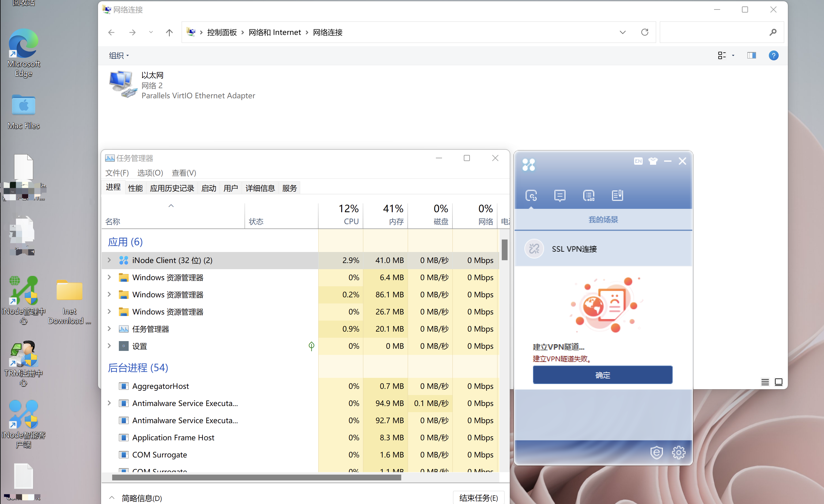Click the notebook-with-pen icon in iNode toolbar
This screenshot has height=504, width=824.
click(x=617, y=195)
